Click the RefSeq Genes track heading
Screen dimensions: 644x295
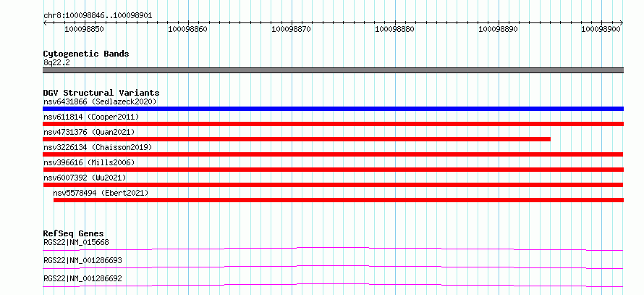(74, 233)
